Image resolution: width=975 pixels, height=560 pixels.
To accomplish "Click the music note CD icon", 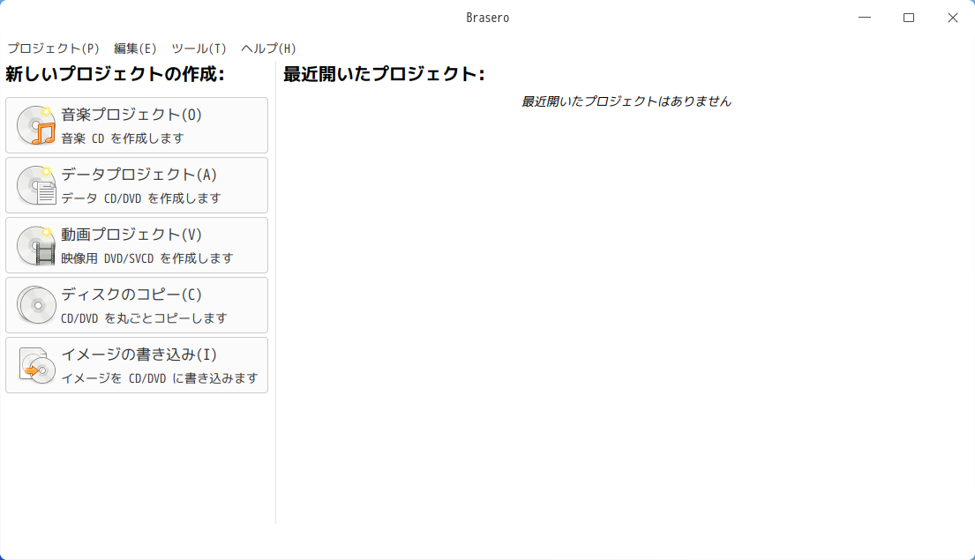I will click(36, 125).
